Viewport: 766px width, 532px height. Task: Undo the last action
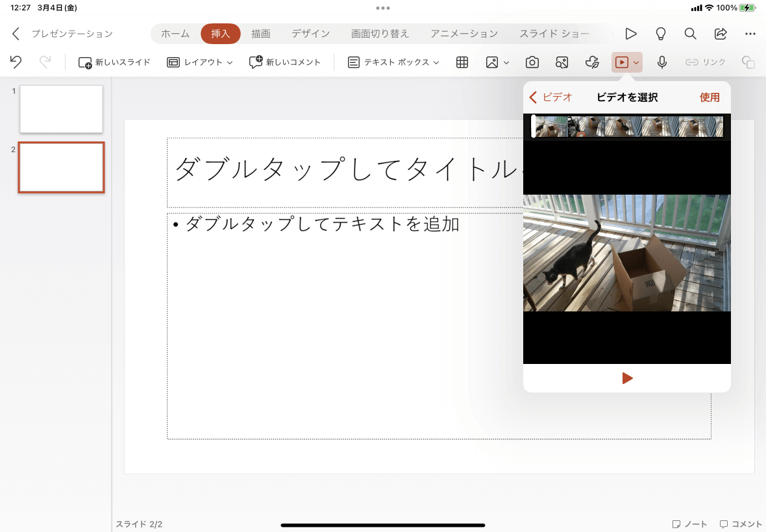[16, 62]
